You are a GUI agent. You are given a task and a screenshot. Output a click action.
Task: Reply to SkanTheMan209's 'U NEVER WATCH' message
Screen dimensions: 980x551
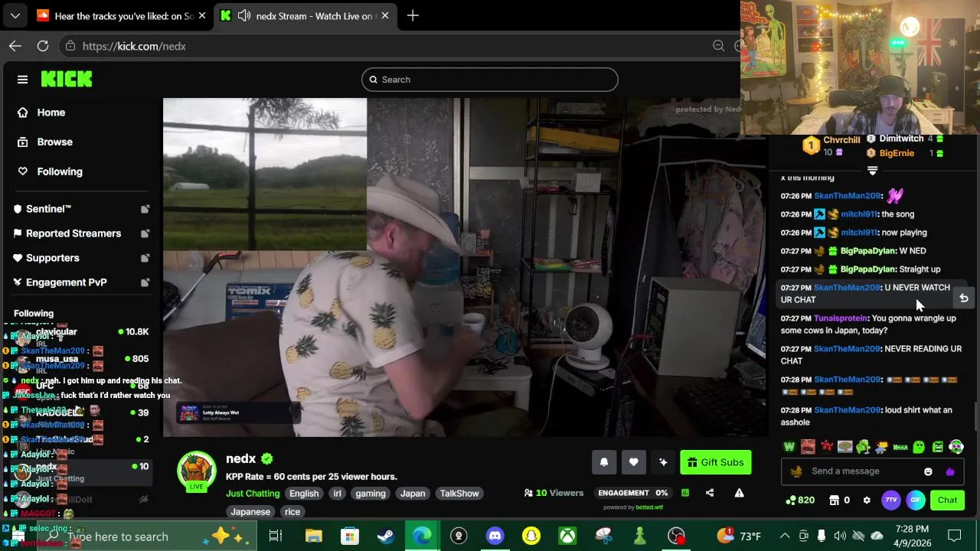pos(964,298)
